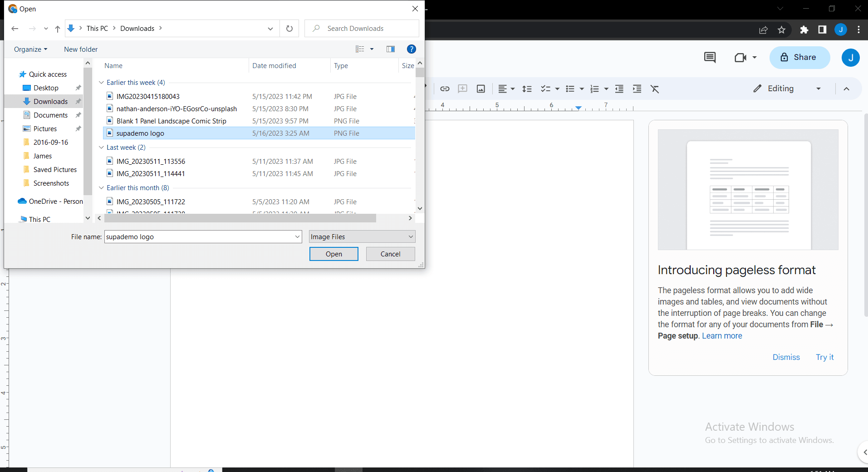Insert a link from the Docs toolbar
Image resolution: width=868 pixels, height=472 pixels.
pyautogui.click(x=445, y=89)
